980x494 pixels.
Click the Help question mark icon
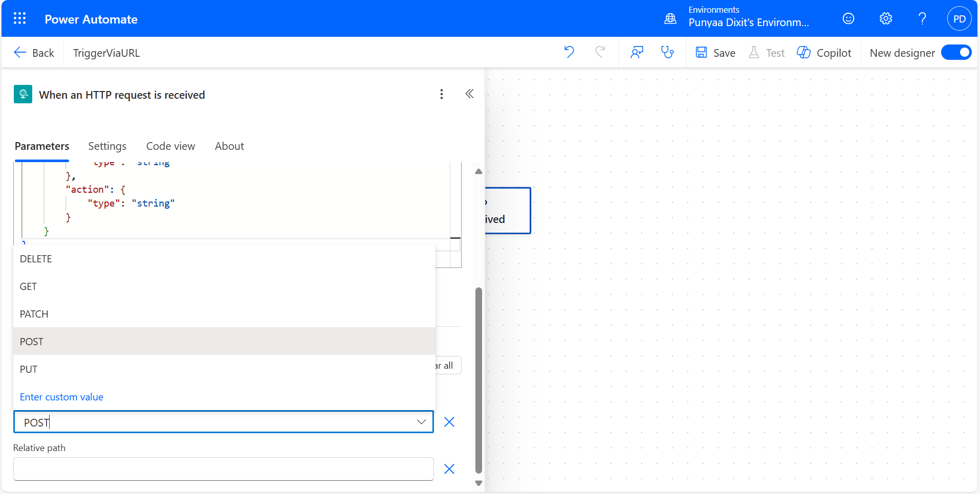(922, 19)
